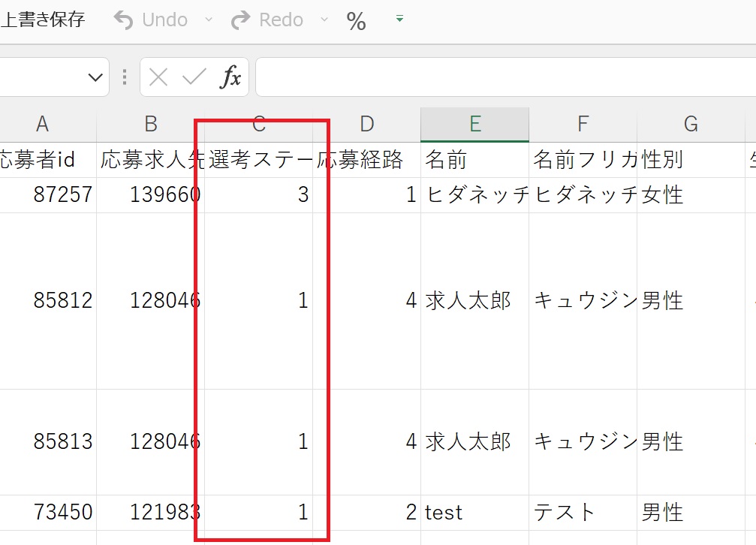Open the Redo history dropdown arrow
756x545 pixels.
click(x=324, y=20)
